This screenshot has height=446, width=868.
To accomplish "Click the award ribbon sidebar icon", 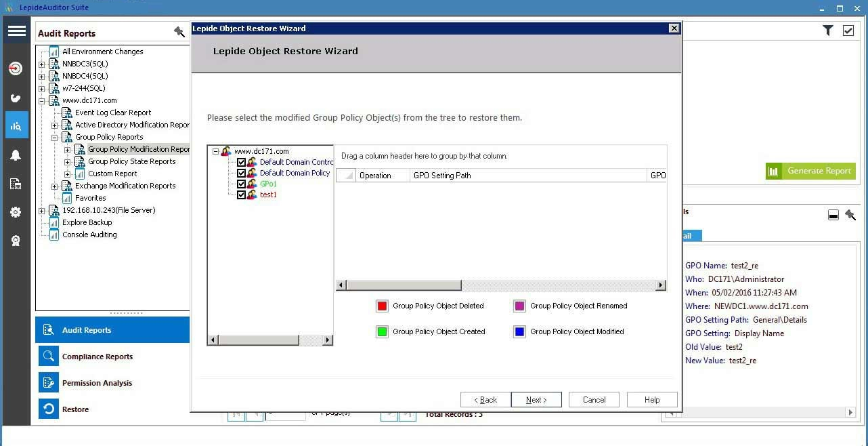I will click(16, 241).
